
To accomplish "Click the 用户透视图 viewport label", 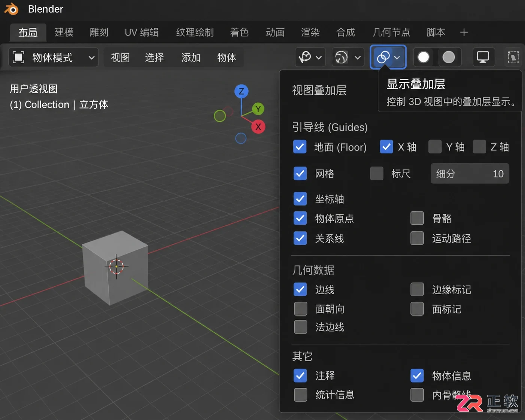I will coord(34,89).
